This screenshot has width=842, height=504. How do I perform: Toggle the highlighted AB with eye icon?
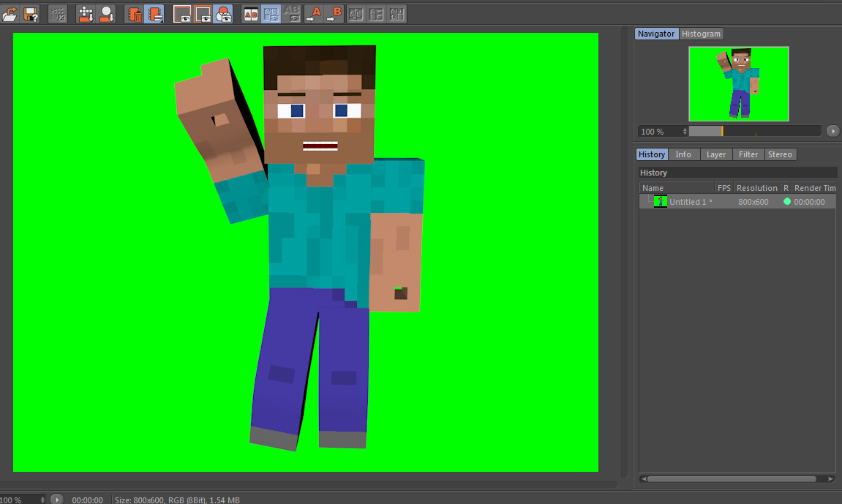(x=271, y=14)
